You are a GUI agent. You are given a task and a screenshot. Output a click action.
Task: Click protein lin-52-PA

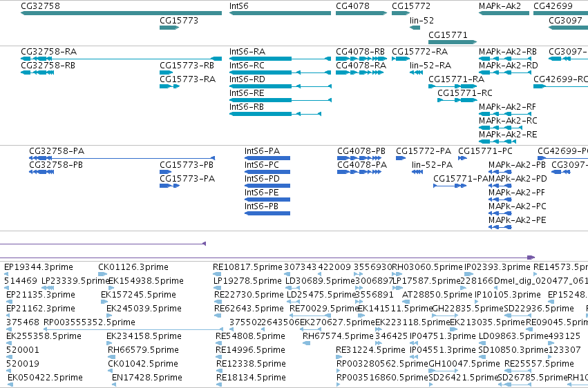[x=417, y=172]
